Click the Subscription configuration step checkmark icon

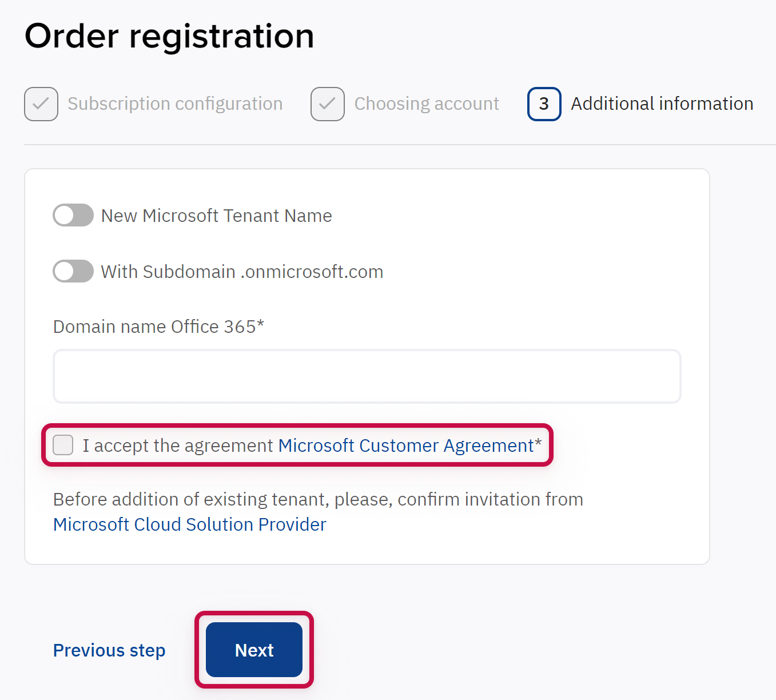click(x=41, y=104)
